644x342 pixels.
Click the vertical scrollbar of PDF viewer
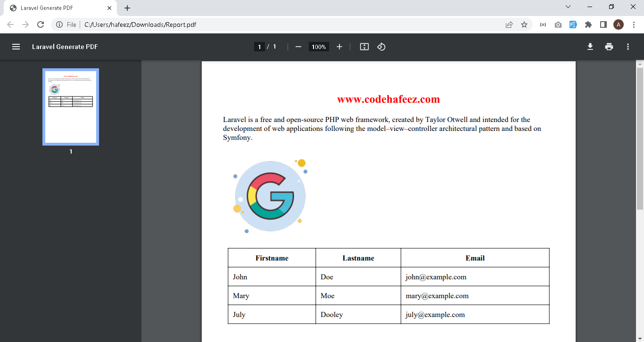[640, 138]
